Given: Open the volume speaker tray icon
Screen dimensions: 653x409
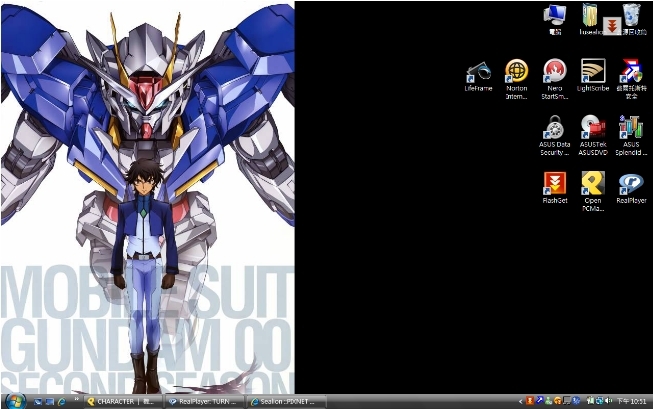Looking at the screenshot, I should [x=608, y=401].
